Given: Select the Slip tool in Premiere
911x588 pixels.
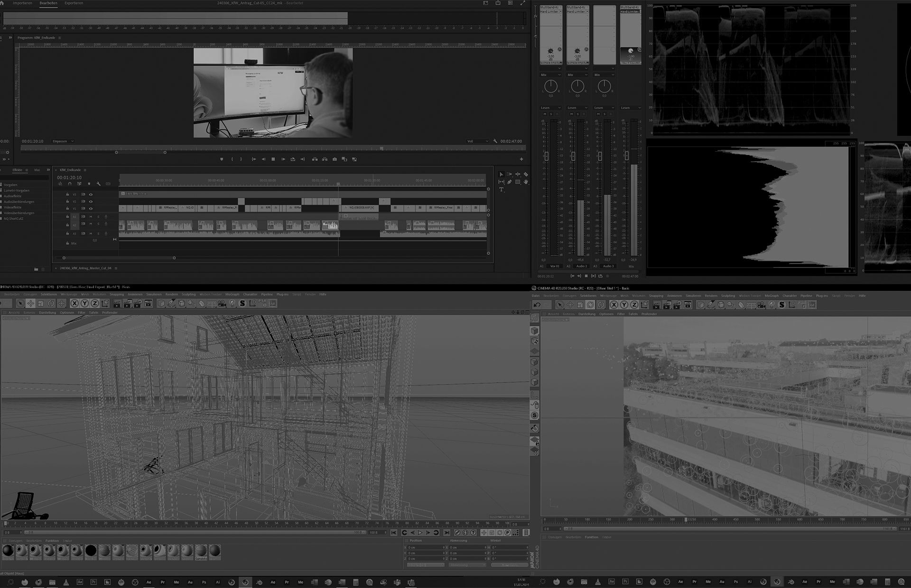Looking at the screenshot, I should click(502, 182).
